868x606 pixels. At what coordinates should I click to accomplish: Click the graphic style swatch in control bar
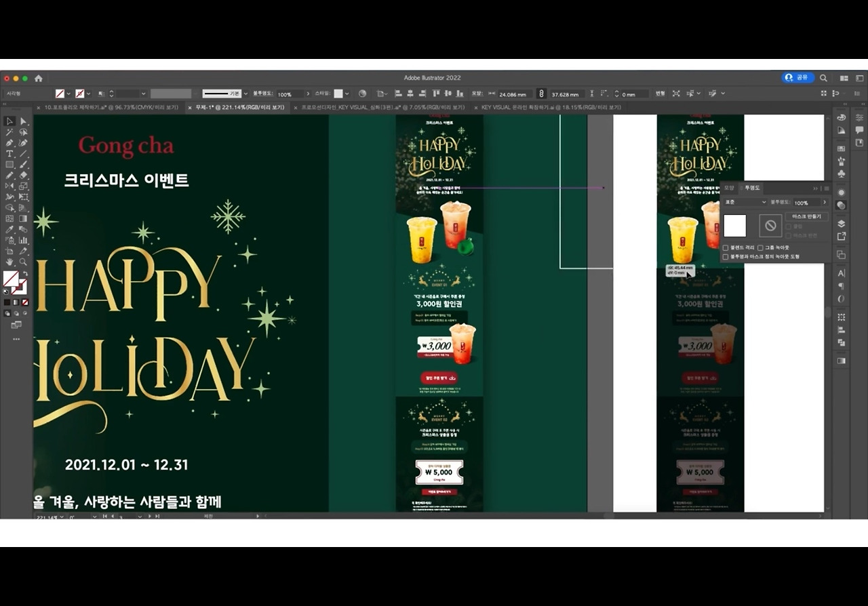(x=338, y=94)
